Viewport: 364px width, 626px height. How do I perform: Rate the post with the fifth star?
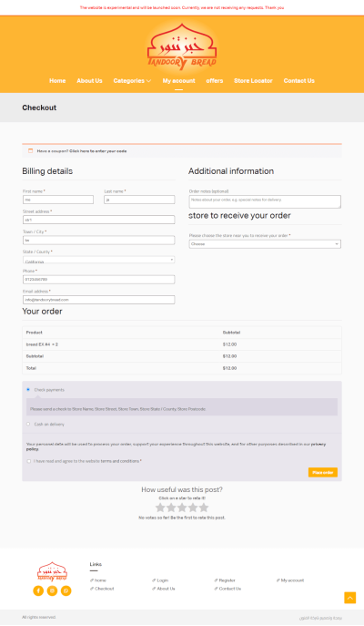[204, 508]
